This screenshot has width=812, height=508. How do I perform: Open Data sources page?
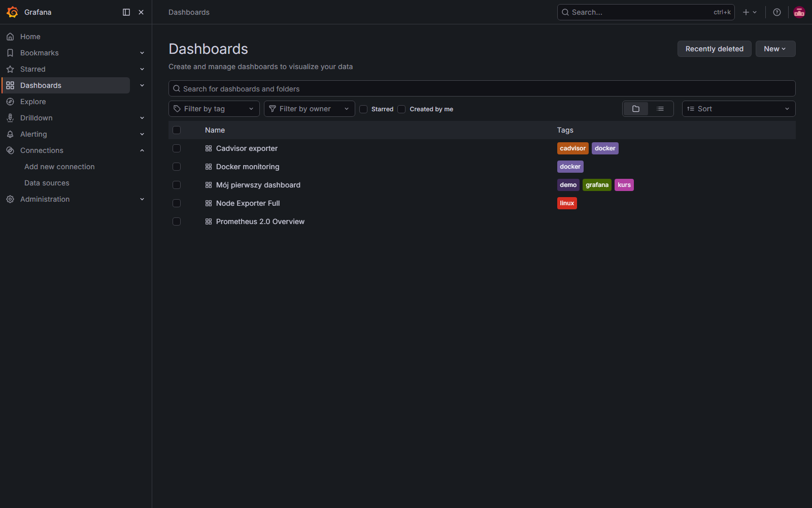[x=47, y=183]
